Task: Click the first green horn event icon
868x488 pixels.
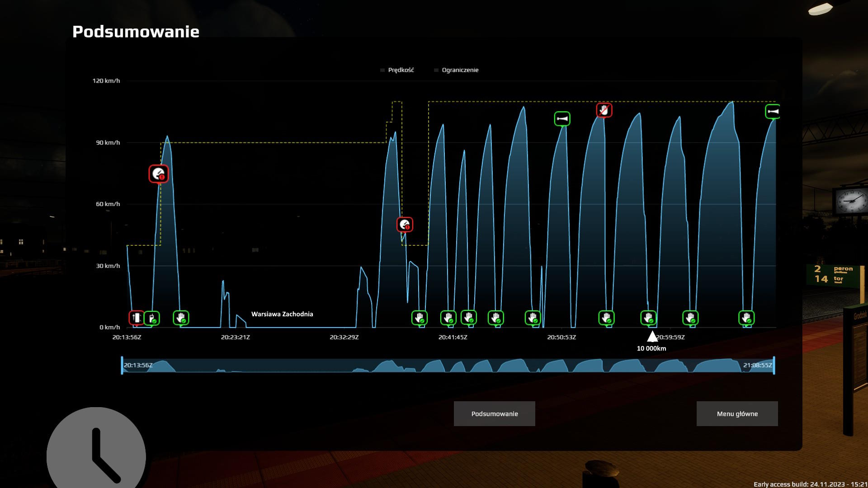Action: pyautogui.click(x=562, y=119)
